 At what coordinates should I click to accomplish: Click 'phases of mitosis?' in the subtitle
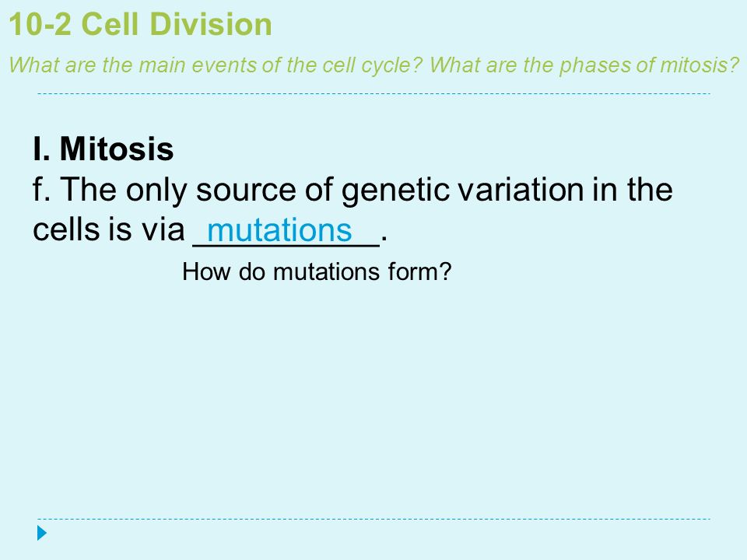649,65
